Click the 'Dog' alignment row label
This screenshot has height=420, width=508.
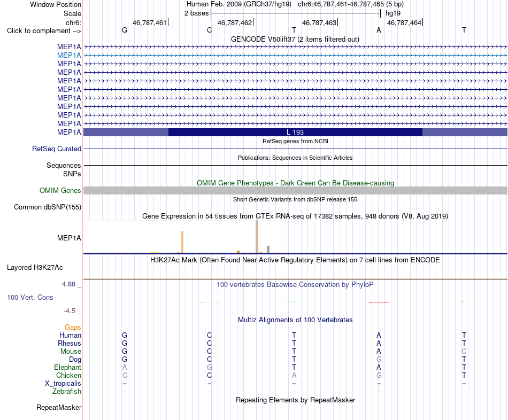click(x=75, y=360)
